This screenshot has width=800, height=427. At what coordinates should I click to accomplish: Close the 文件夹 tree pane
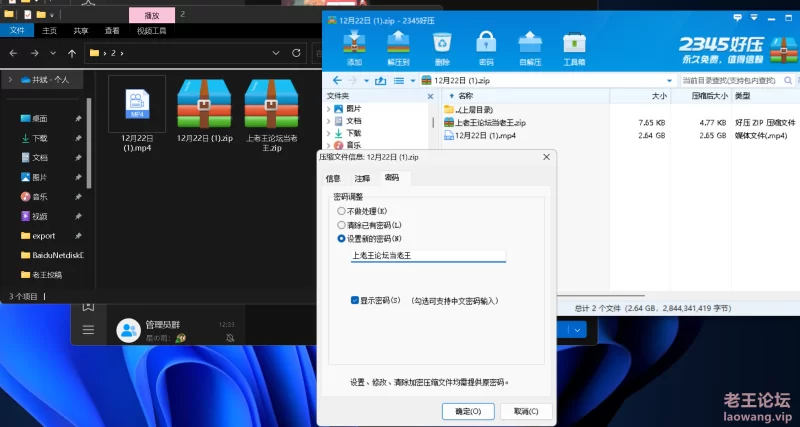click(430, 96)
